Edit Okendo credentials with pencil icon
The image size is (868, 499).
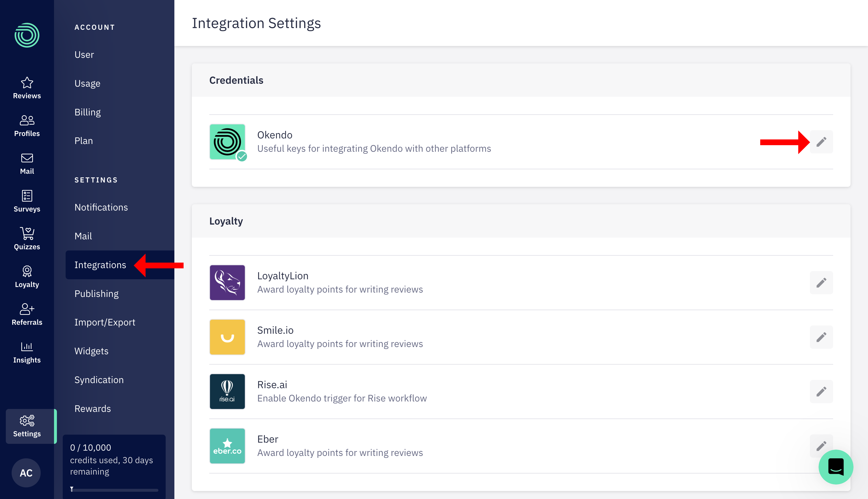[x=821, y=142]
